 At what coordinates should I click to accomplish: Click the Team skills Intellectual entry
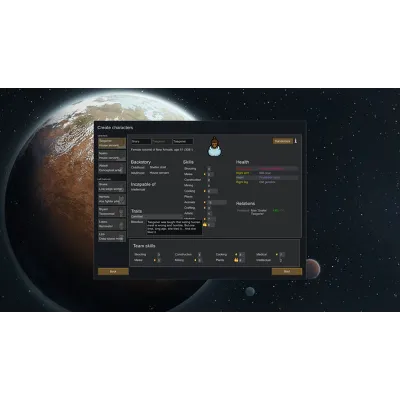click(269, 260)
